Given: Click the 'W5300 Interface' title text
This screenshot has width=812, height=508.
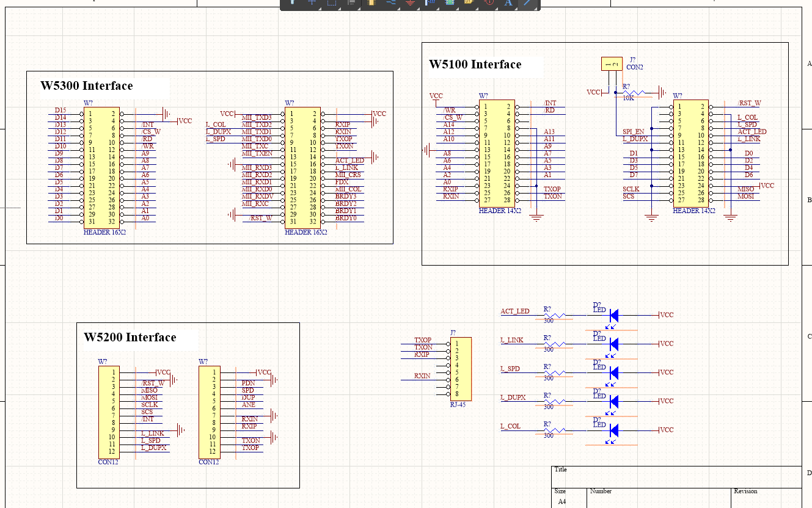Looking at the screenshot, I should [87, 85].
